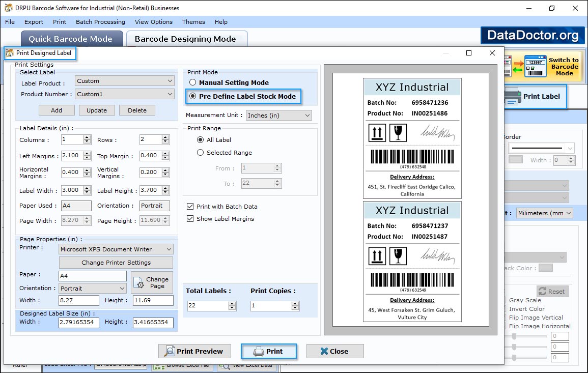Click Change Printer Settings button

[116, 263]
